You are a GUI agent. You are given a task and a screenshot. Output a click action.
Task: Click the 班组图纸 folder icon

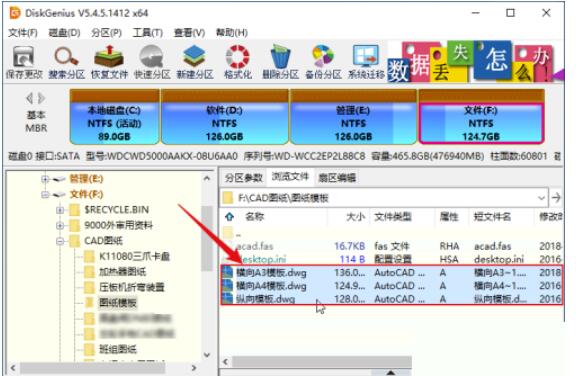(x=89, y=349)
